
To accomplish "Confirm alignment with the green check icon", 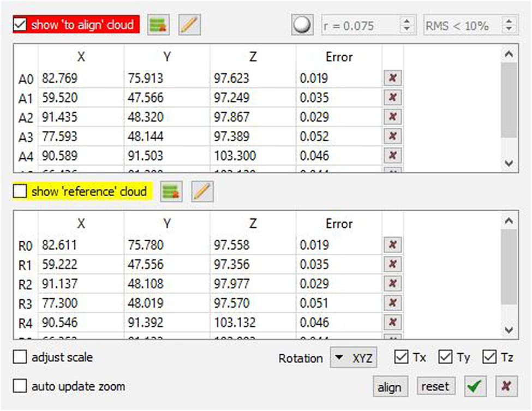I will coord(474,386).
